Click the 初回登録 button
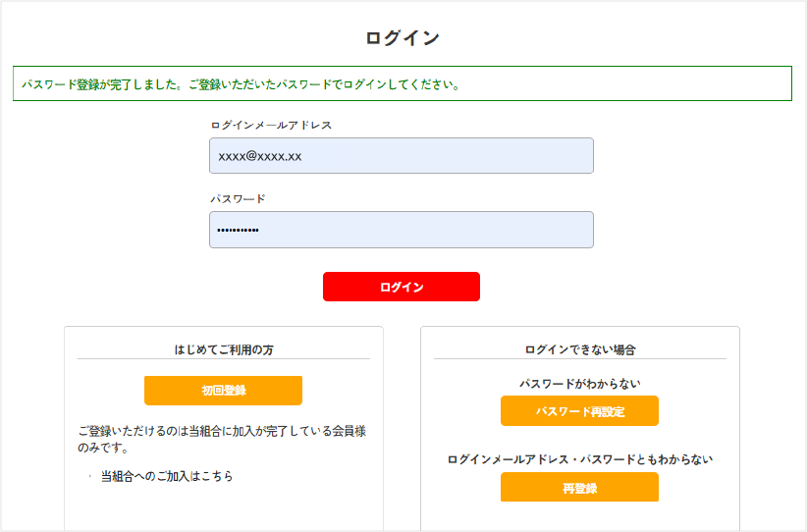 (223, 390)
